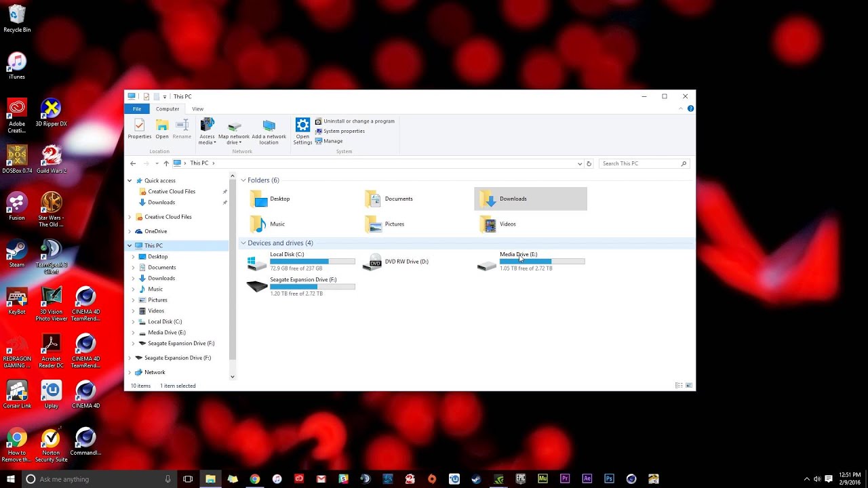This screenshot has width=868, height=488.
Task: Collapse the Quick access tree node
Action: 130,181
